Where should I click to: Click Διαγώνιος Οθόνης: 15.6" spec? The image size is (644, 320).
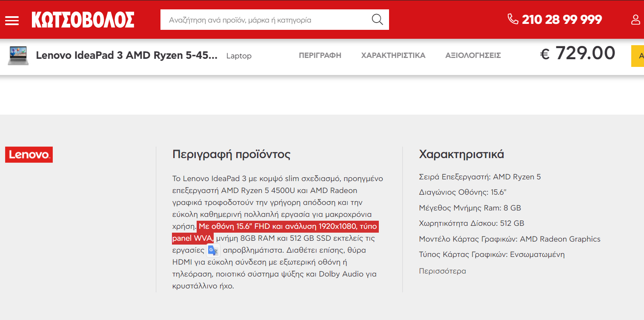[x=463, y=192]
